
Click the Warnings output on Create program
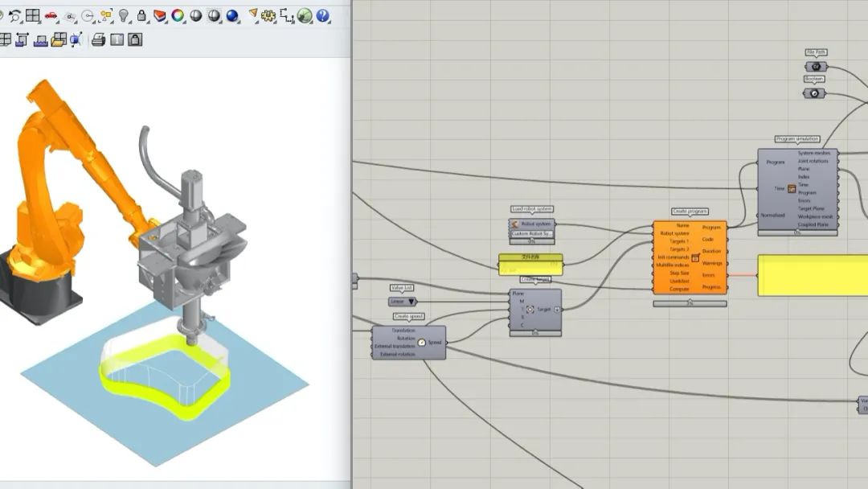(x=712, y=263)
